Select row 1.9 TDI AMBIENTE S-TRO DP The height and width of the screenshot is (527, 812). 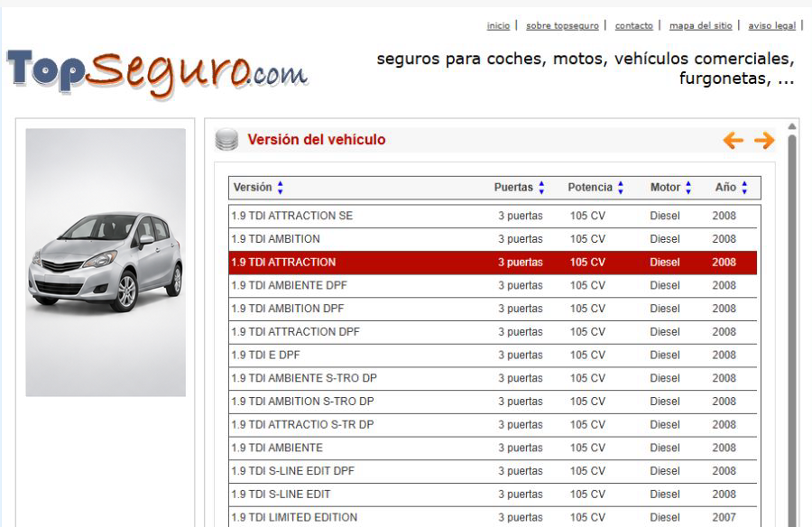point(493,378)
